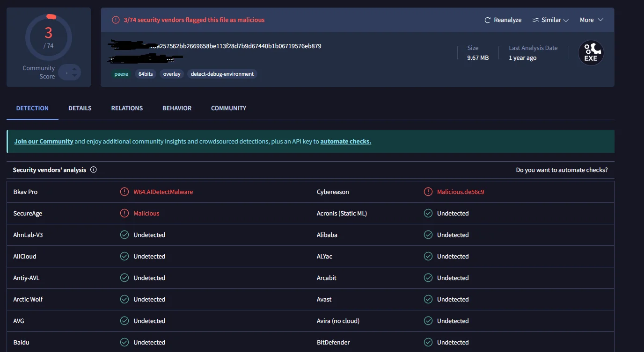Click the EXE file type icon
Image resolution: width=644 pixels, height=352 pixels.
pyautogui.click(x=591, y=53)
